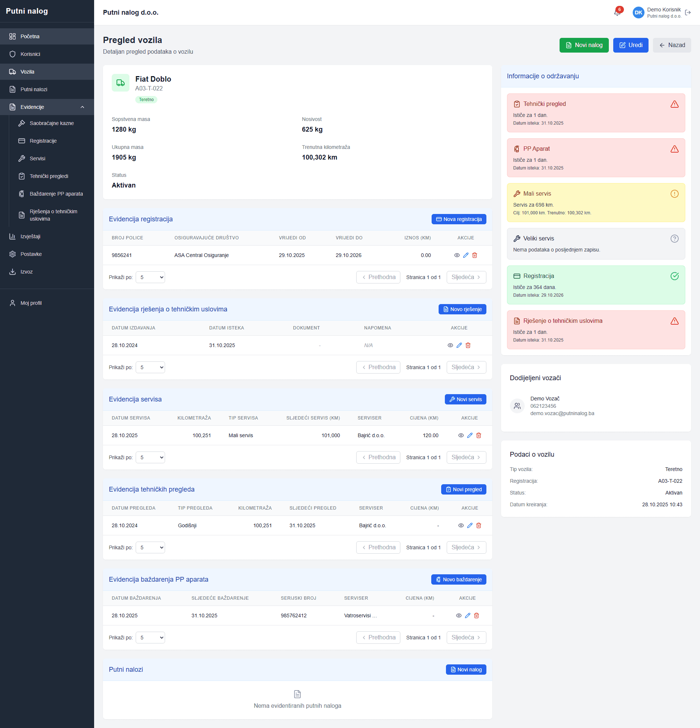The width and height of the screenshot is (700, 728).
Task: Open rows-per-page dropdown in Evidencija registracija
Action: click(150, 277)
